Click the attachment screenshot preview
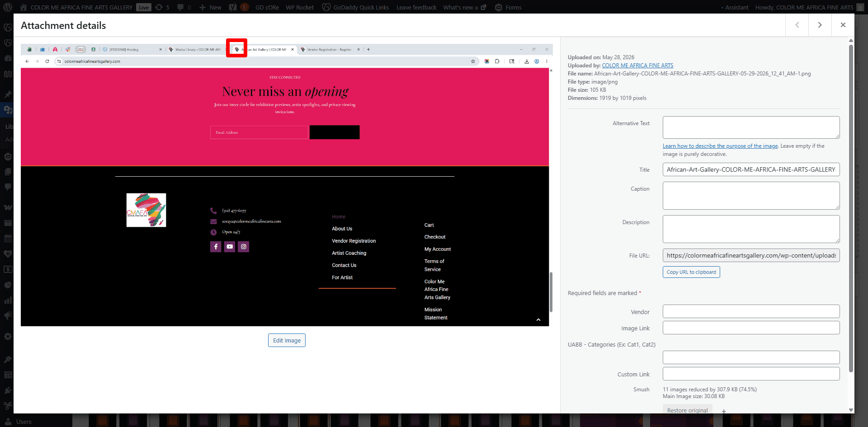 pos(285,185)
